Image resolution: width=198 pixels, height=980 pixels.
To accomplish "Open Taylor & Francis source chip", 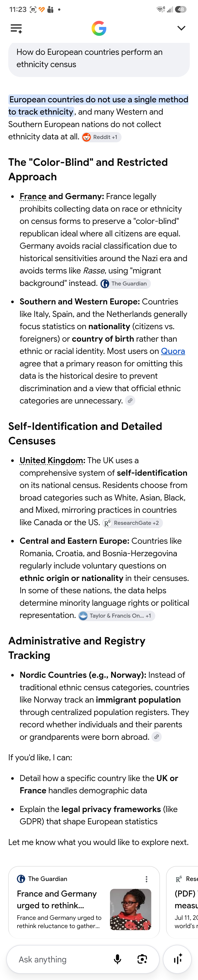I will pyautogui.click(x=117, y=616).
